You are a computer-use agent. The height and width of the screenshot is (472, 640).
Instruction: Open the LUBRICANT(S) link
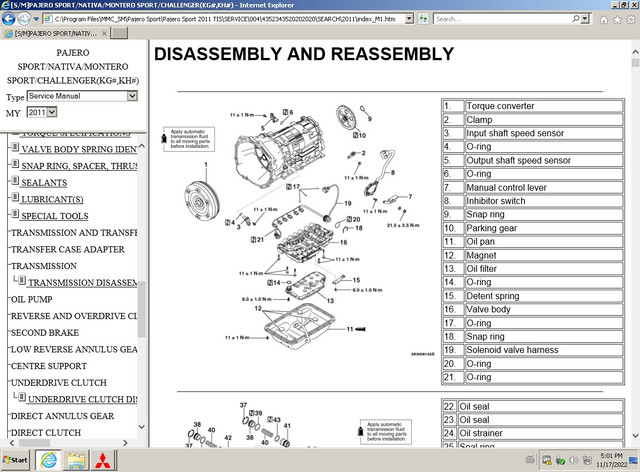tap(52, 200)
